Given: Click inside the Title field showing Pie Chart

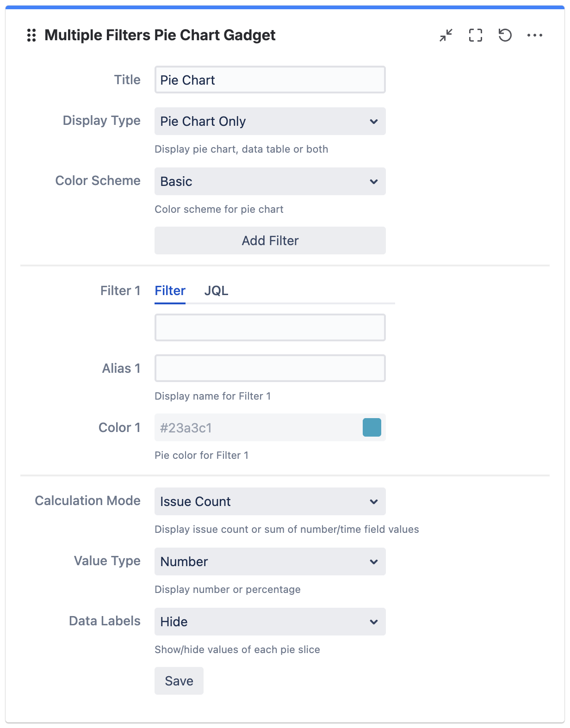Looking at the screenshot, I should pos(270,80).
